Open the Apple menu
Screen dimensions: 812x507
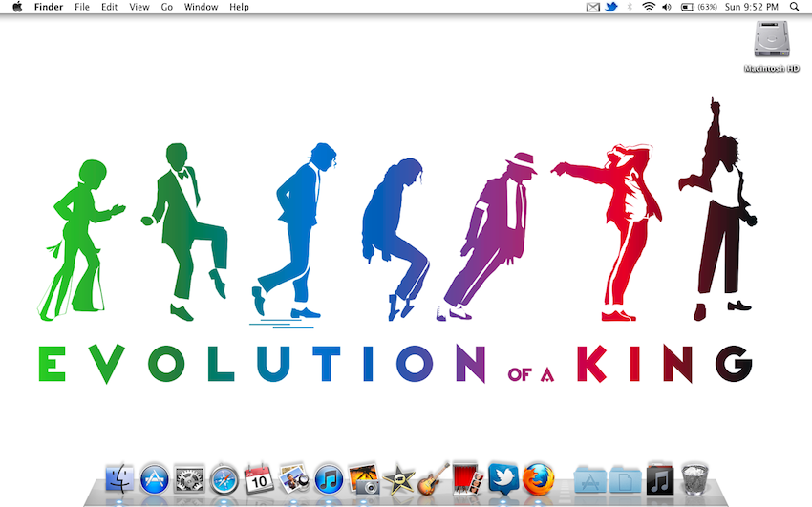[17, 7]
